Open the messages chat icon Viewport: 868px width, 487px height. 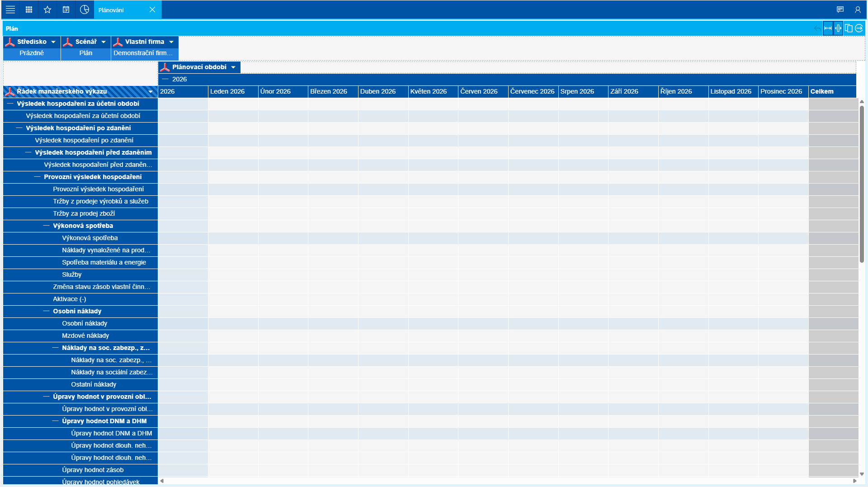(x=840, y=9)
